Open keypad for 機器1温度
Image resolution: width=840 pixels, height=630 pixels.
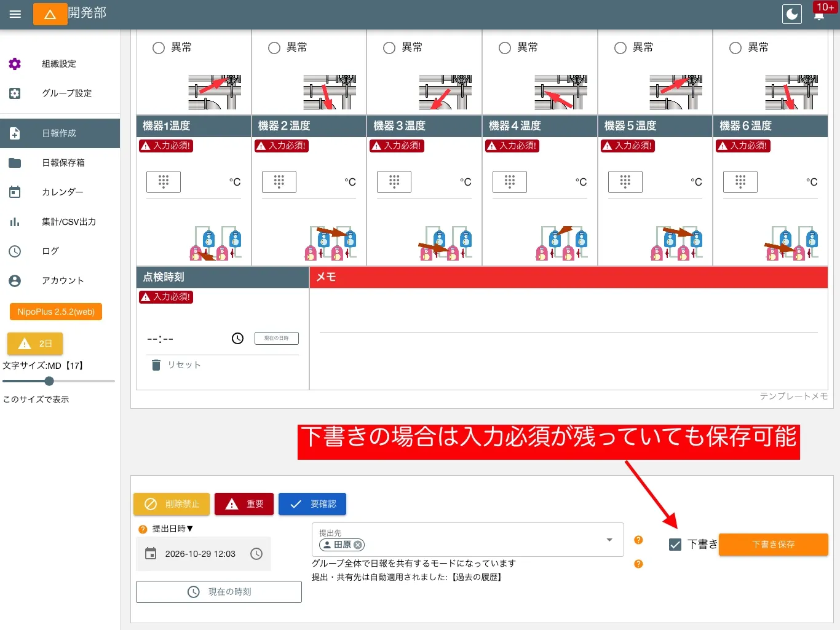164,182
